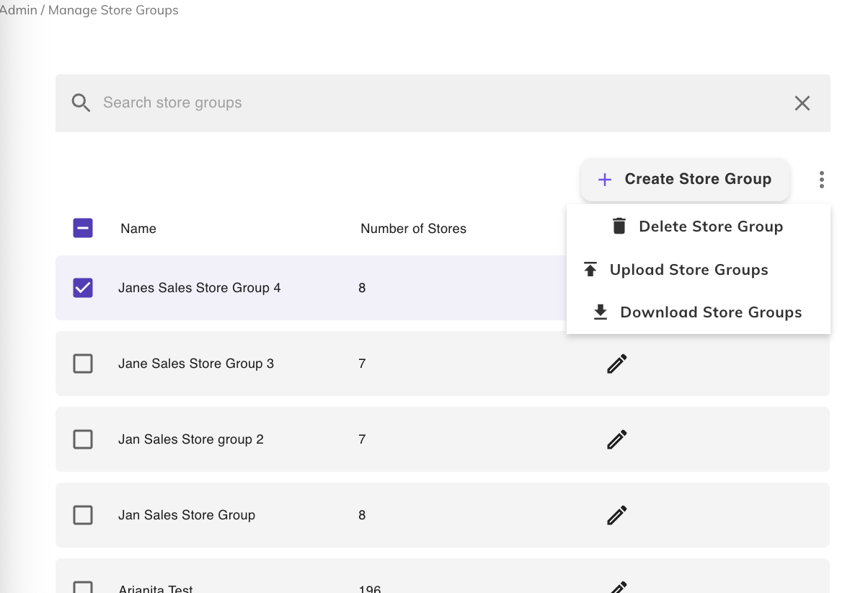Uncheck Janes Sales Store Group 4 checkbox
Screen dimensions: 868x593
coord(83,288)
